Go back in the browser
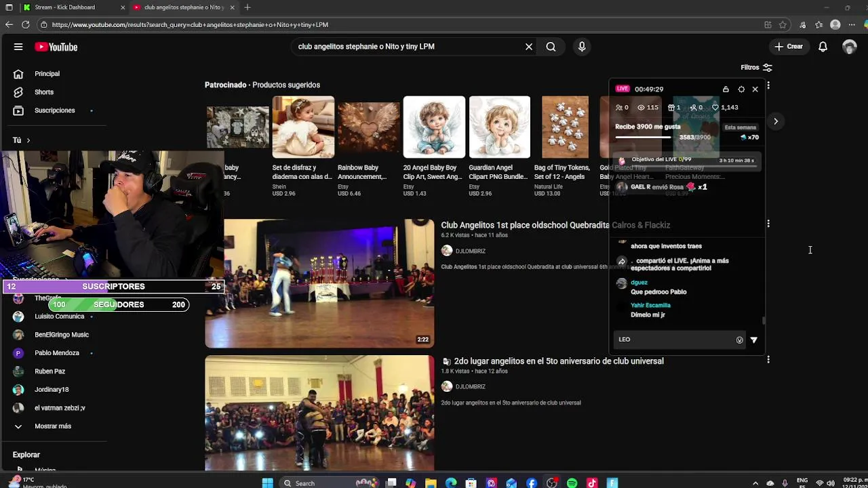This screenshot has height=488, width=868. click(x=9, y=24)
